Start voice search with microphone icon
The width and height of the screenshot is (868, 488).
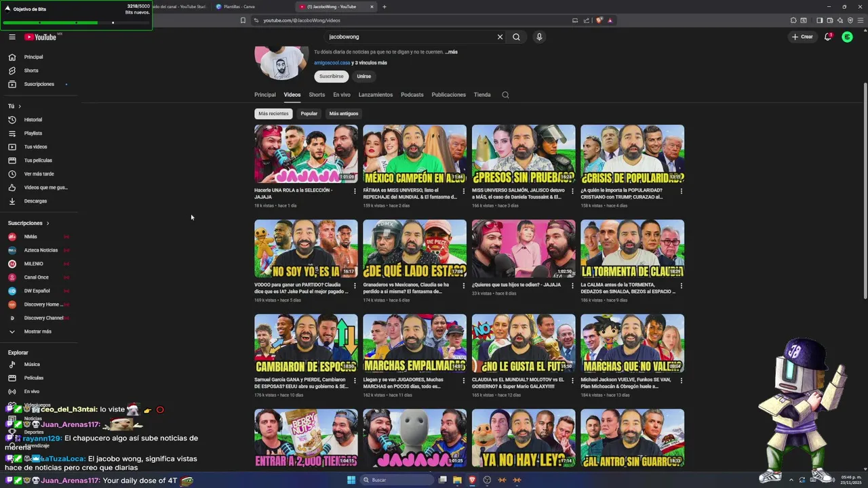pyautogui.click(x=539, y=37)
